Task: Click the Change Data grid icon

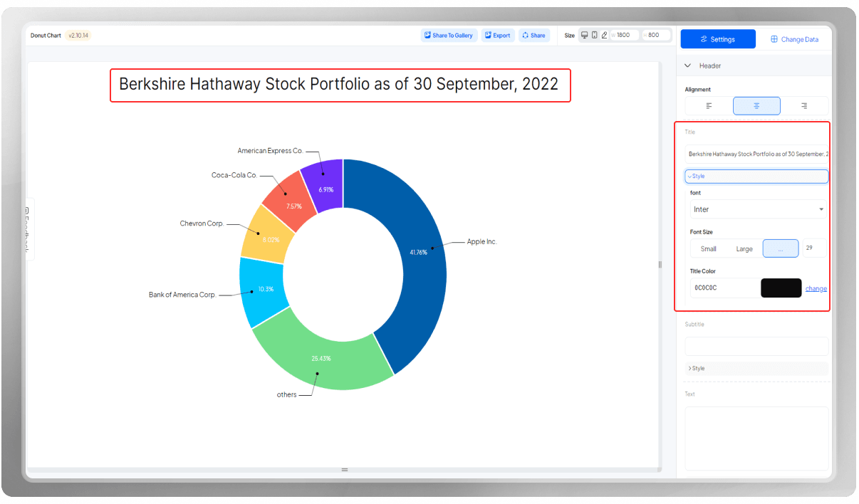Action: (774, 39)
